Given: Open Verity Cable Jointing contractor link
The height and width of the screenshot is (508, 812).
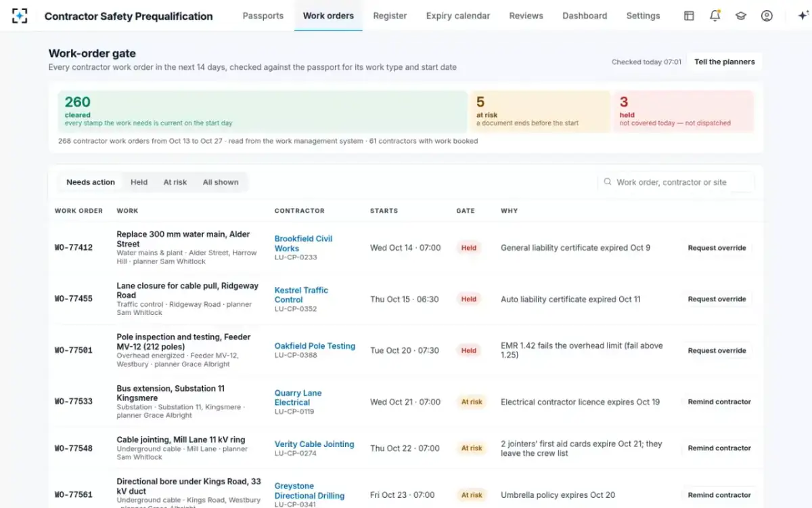Looking at the screenshot, I should 314,444.
